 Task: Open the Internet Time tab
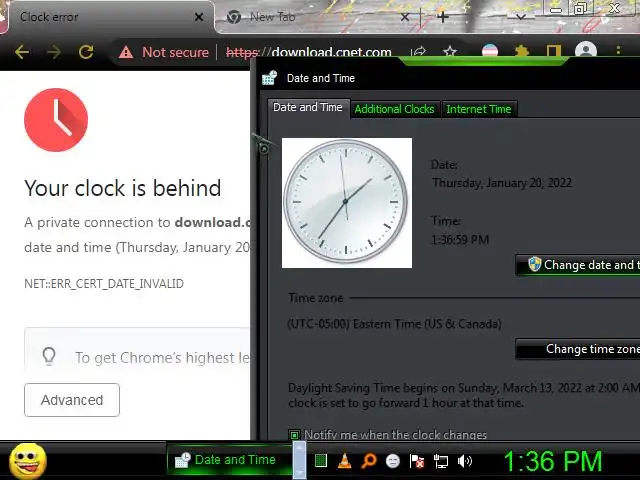tap(479, 109)
